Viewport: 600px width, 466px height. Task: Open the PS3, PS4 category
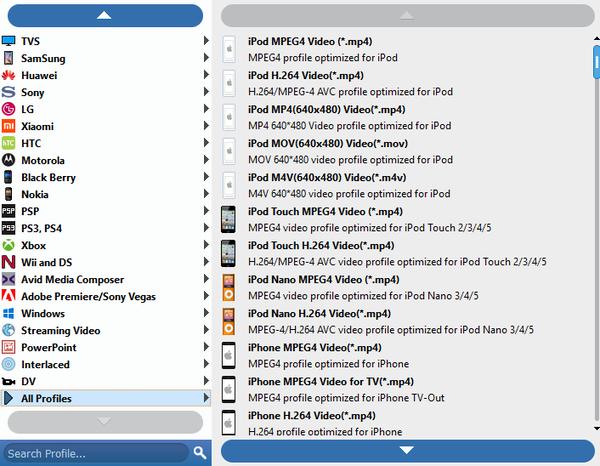point(105,228)
